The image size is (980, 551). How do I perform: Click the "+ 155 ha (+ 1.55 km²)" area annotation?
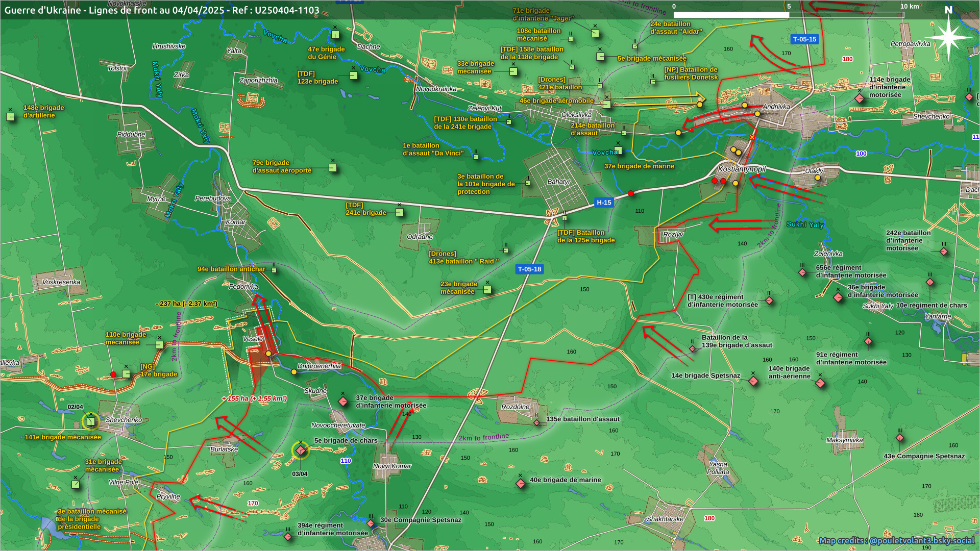254,398
